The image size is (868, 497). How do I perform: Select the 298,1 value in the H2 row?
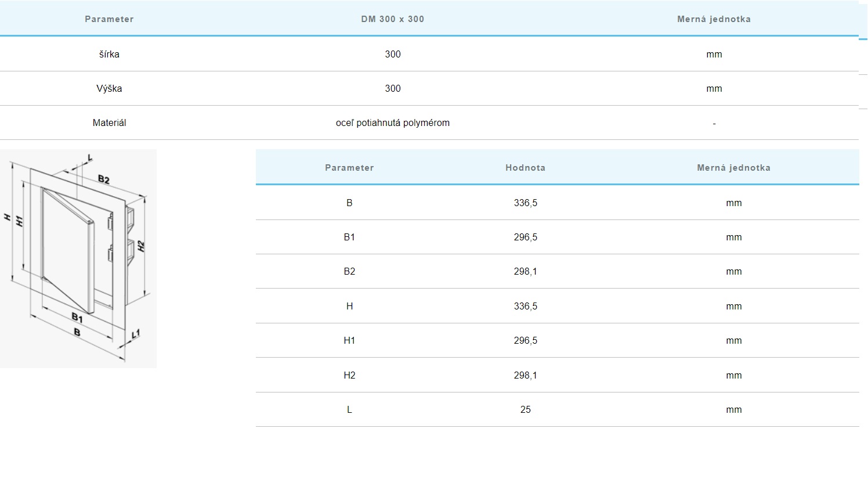click(x=525, y=375)
